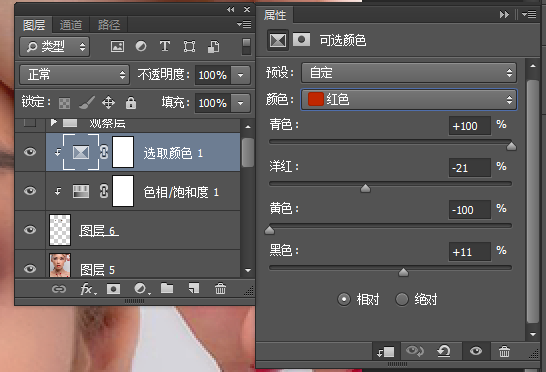The image size is (546, 372).
Task: Lock transparent pixels icon
Action: pyautogui.click(x=64, y=103)
